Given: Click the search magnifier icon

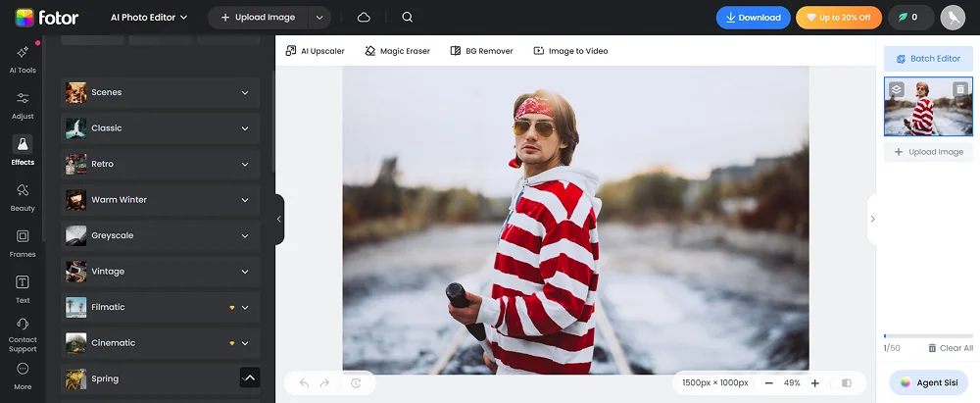Looking at the screenshot, I should pyautogui.click(x=407, y=18).
